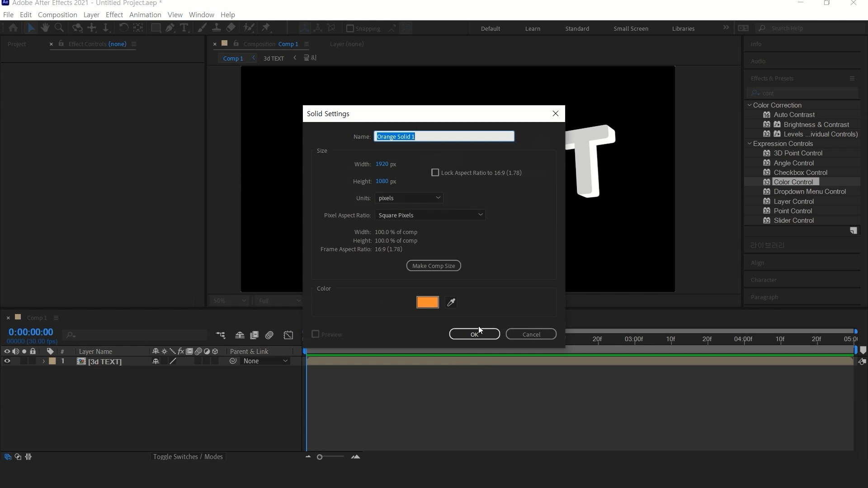Toggle the Snapping checkbox
The image size is (868, 488).
click(x=350, y=28)
